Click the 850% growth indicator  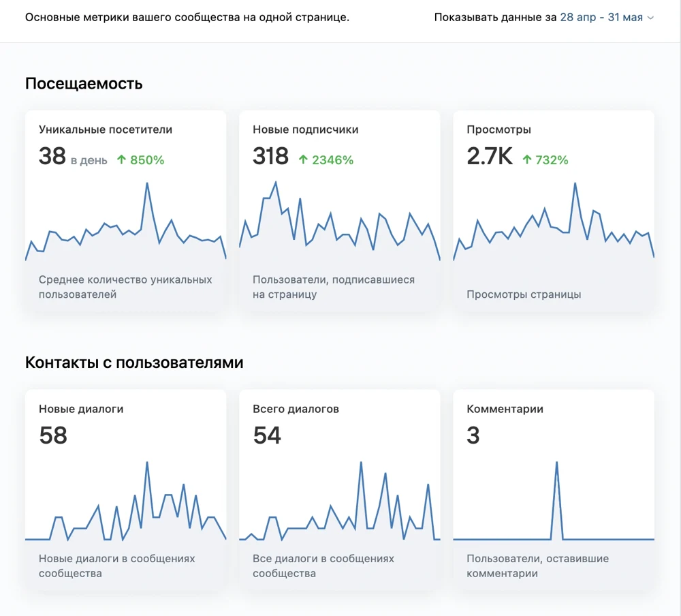tap(141, 160)
